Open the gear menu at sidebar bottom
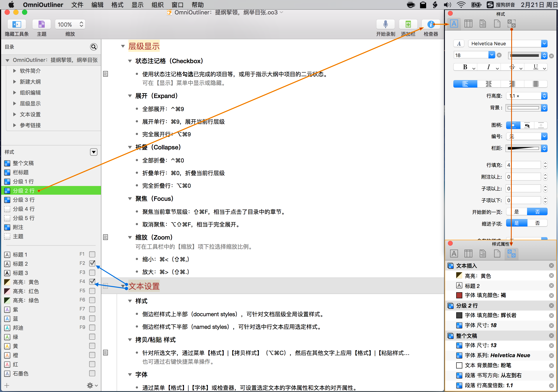The height and width of the screenshot is (392, 558). [92, 385]
